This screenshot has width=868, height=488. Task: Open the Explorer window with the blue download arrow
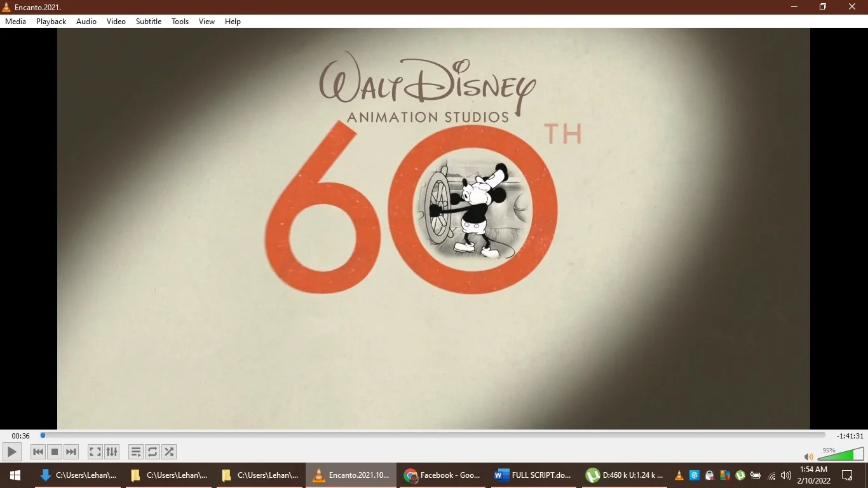point(78,475)
